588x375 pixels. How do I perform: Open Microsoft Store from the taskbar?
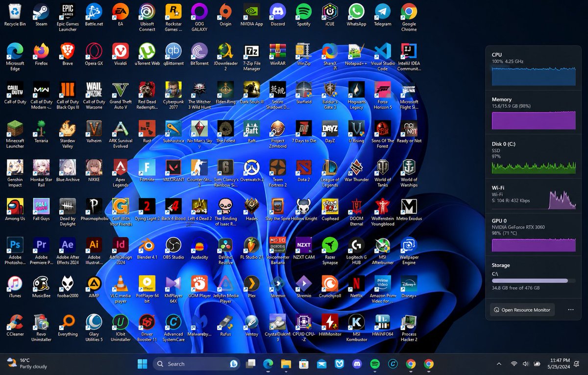coord(303,364)
